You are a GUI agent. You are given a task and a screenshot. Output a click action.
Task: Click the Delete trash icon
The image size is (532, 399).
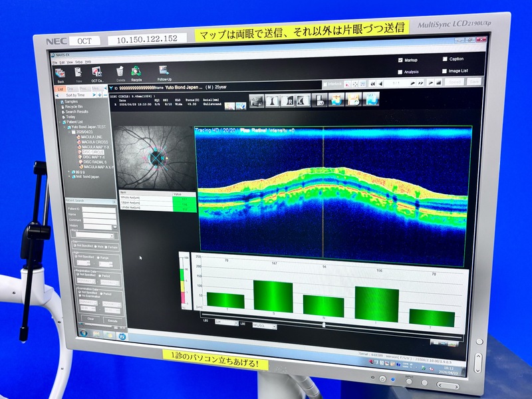pos(120,71)
